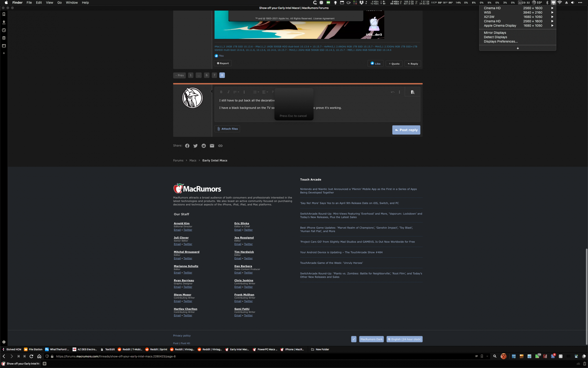Open the Finder Window menu
Image resolution: width=588 pixels, height=368 pixels.
click(72, 3)
